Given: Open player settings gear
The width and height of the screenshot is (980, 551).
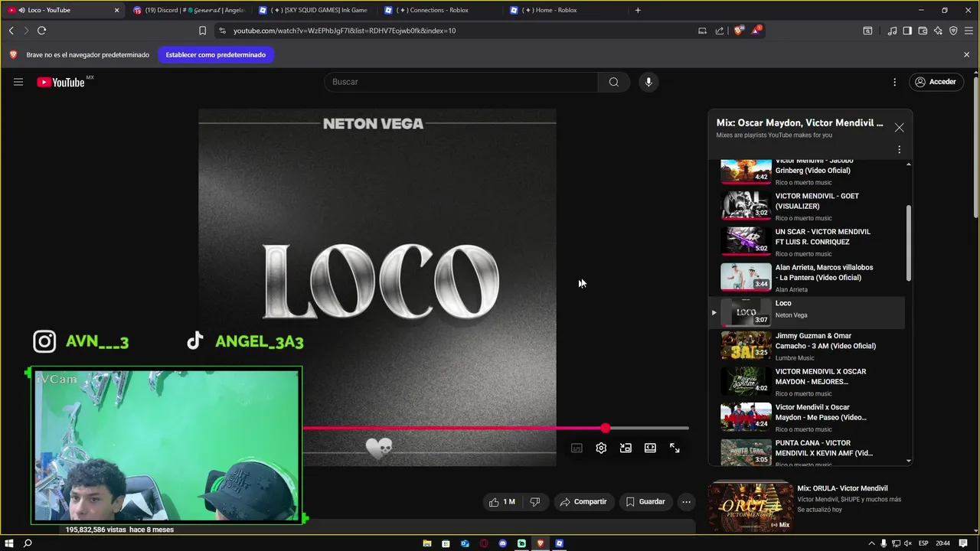Looking at the screenshot, I should click(x=601, y=448).
